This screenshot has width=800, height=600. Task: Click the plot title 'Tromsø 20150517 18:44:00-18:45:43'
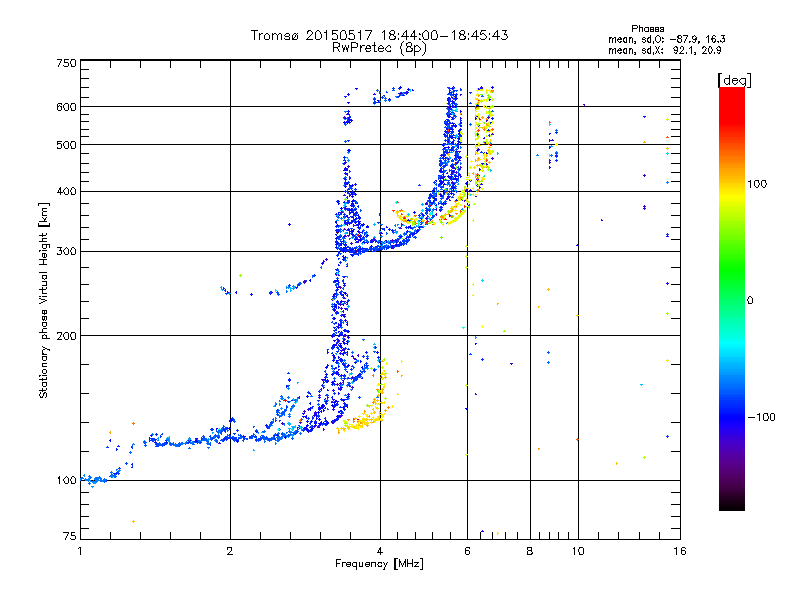pos(379,35)
